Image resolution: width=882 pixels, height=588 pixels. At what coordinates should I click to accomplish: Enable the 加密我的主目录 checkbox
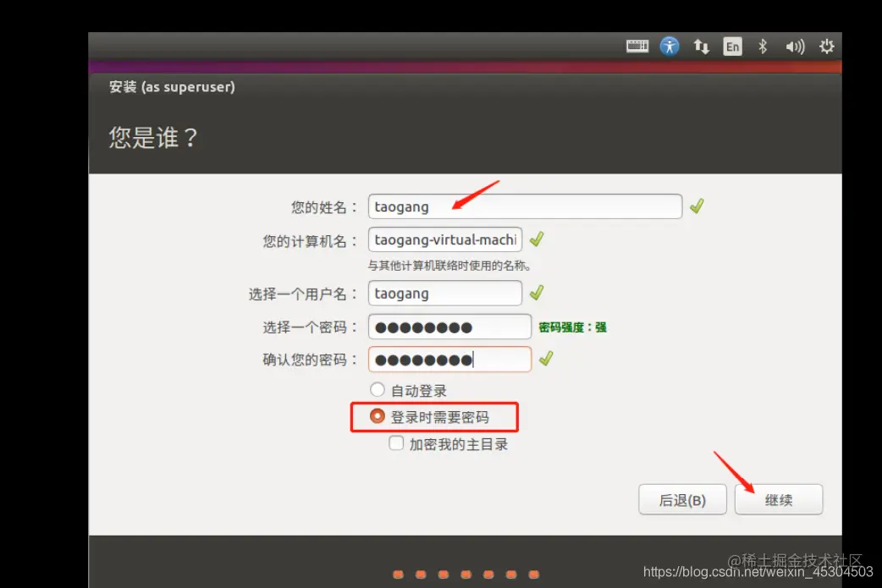point(396,443)
